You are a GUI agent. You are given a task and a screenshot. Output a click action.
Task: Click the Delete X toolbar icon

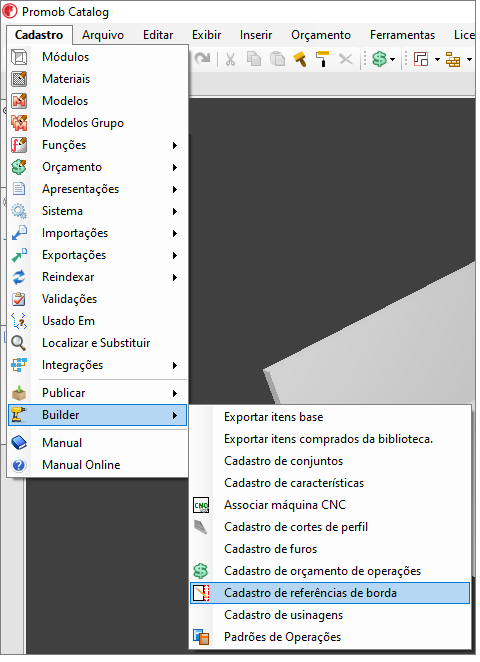pyautogui.click(x=346, y=59)
